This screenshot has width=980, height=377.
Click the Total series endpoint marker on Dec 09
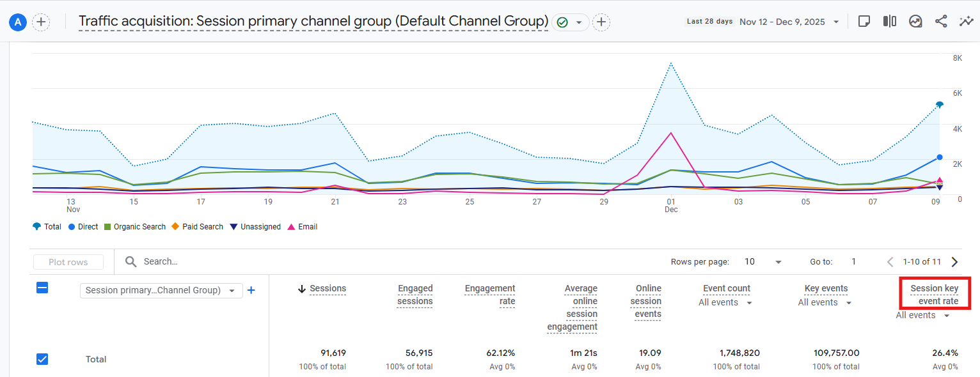tap(940, 104)
